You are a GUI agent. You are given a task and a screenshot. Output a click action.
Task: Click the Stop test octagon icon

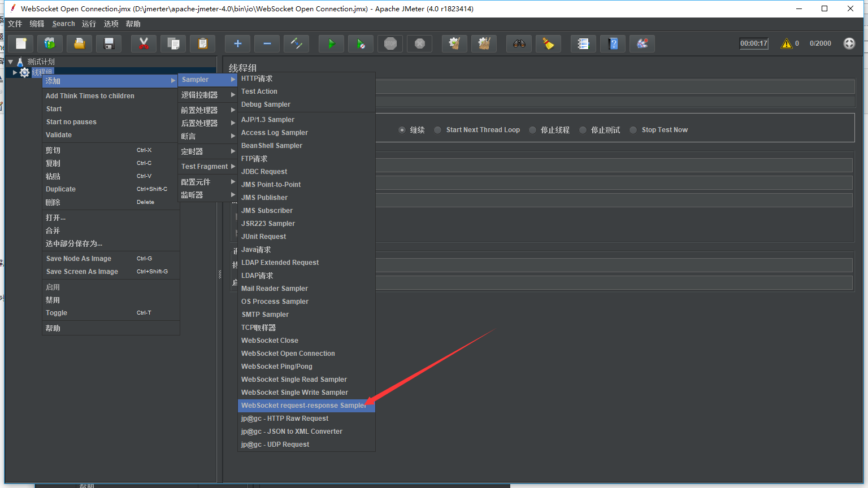390,43
